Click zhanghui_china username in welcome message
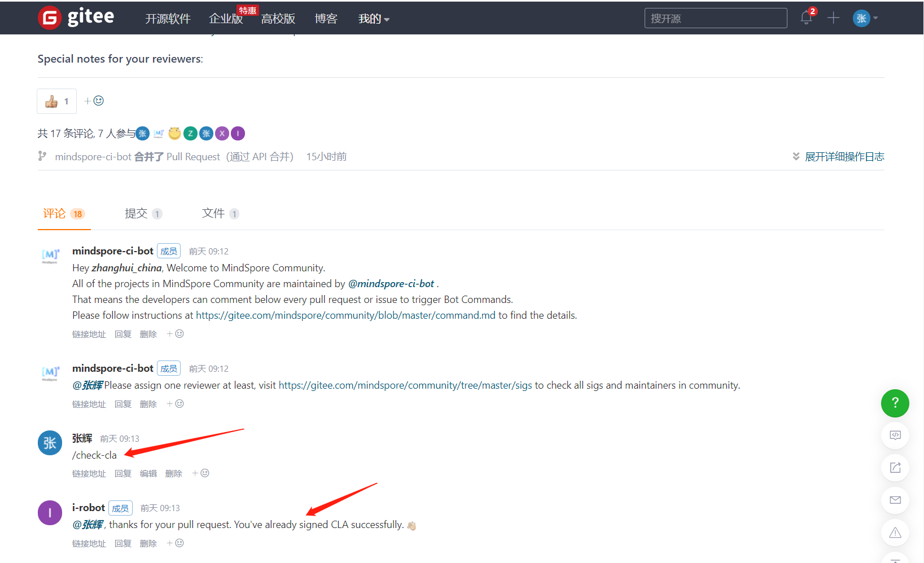This screenshot has width=924, height=563. pyautogui.click(x=127, y=268)
